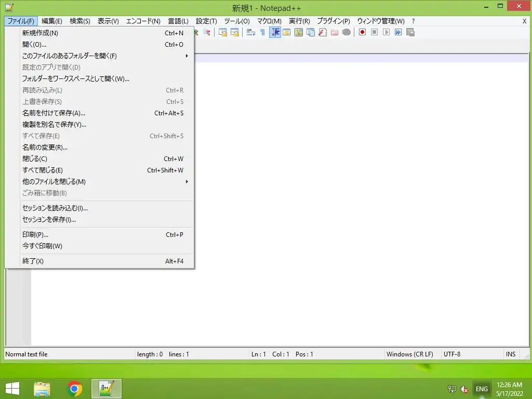Start macro recording with red dot icon
This screenshot has height=399, width=532.
coord(362,32)
